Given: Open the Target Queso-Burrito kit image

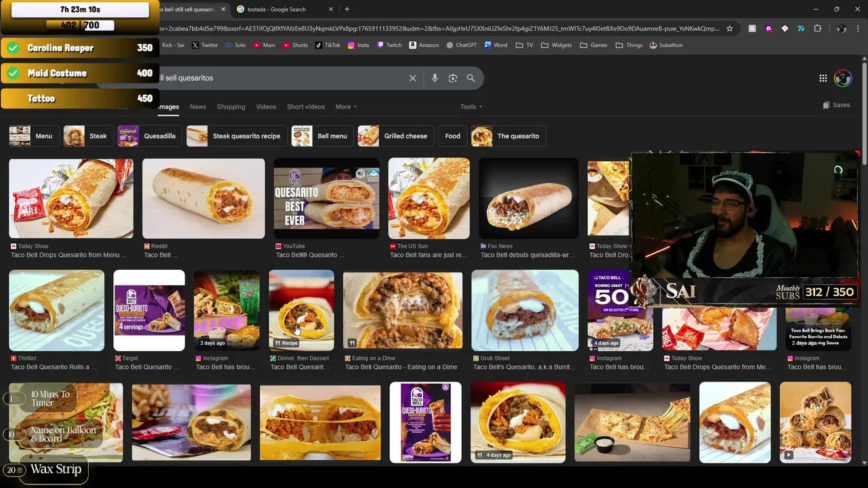Looking at the screenshot, I should click(x=149, y=310).
